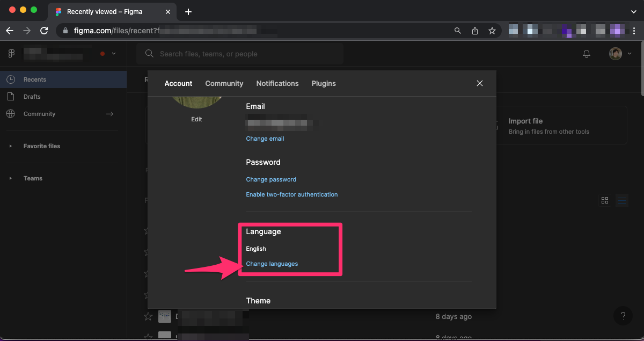Switch to the Notifications tab
Image resolution: width=644 pixels, height=341 pixels.
coord(277,83)
